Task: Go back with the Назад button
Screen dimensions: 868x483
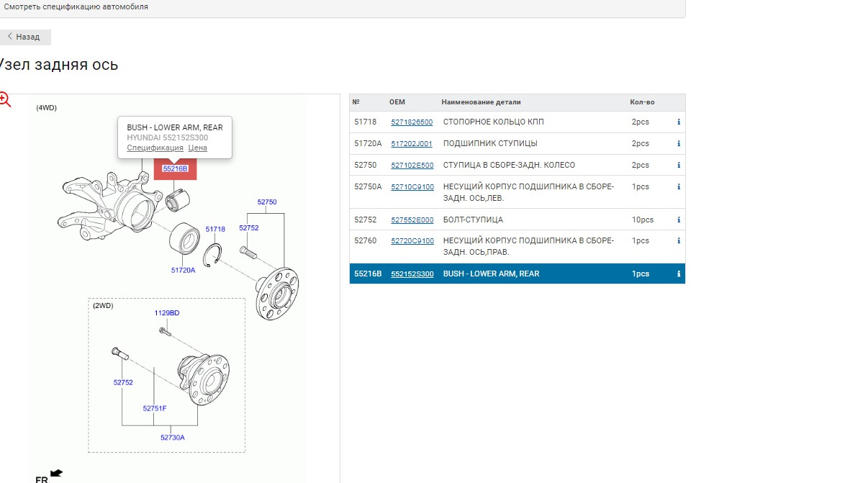Action: click(x=24, y=37)
